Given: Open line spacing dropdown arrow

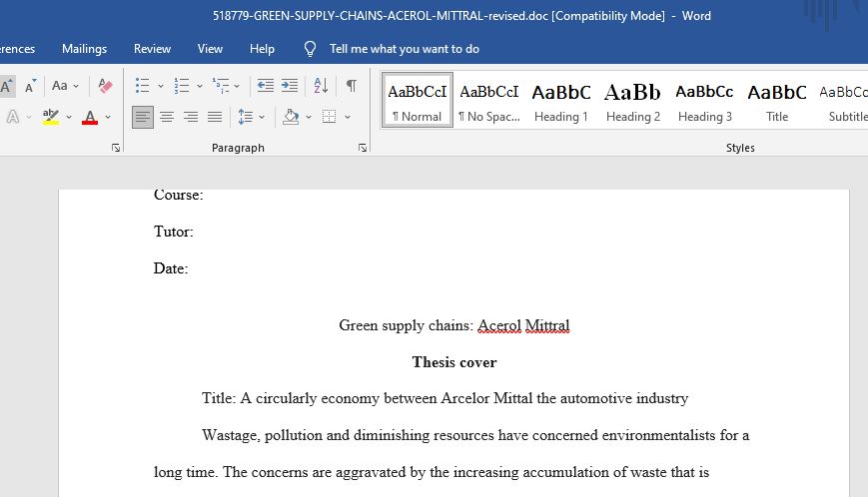Looking at the screenshot, I should pos(262,117).
